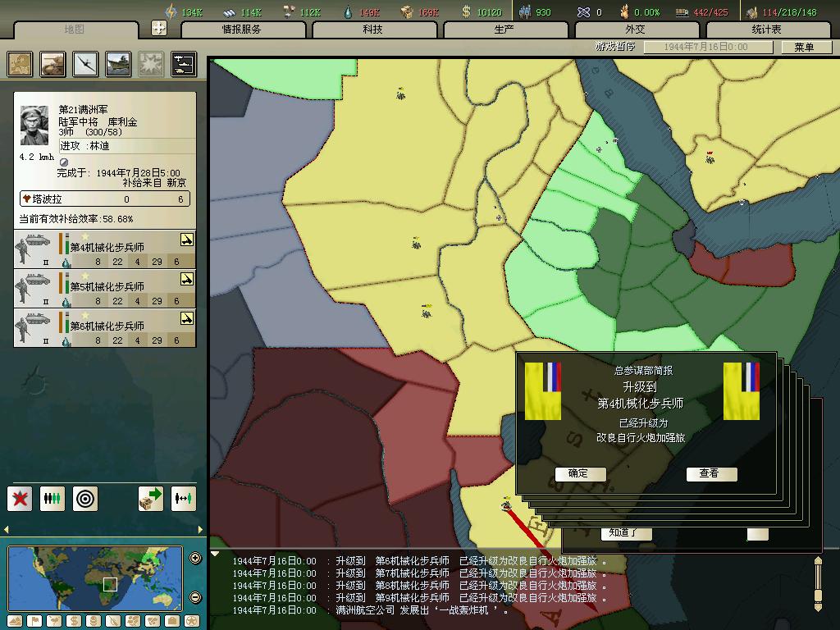The height and width of the screenshot is (630, 840).
Task: Switch to the briefcase diplomatic map mode
Action: tap(172, 622)
